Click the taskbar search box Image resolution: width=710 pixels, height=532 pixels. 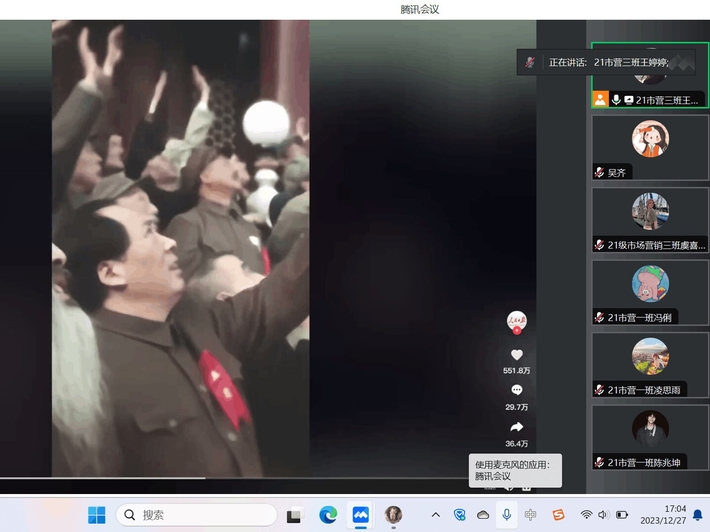(196, 515)
